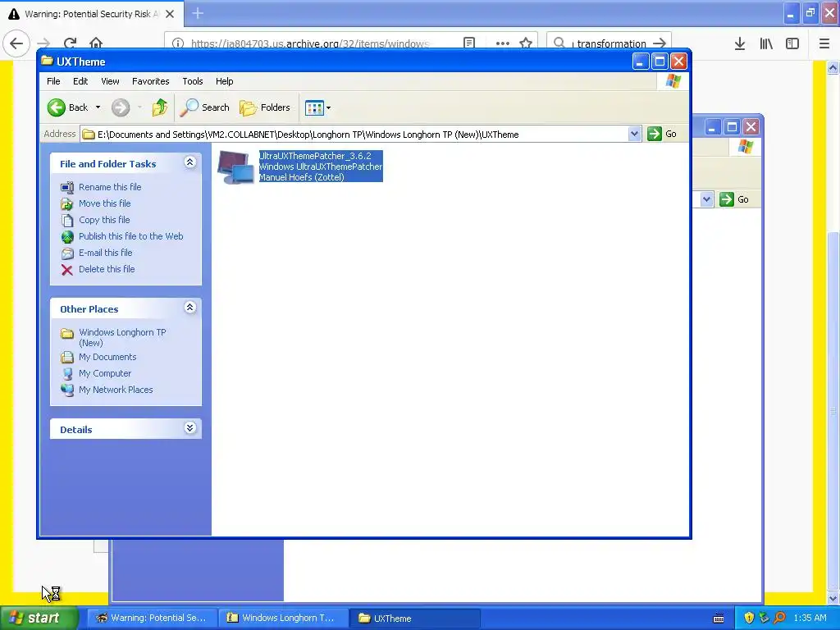The width and height of the screenshot is (840, 630).
Task: Show Firefox sidebars icon
Action: (792, 44)
